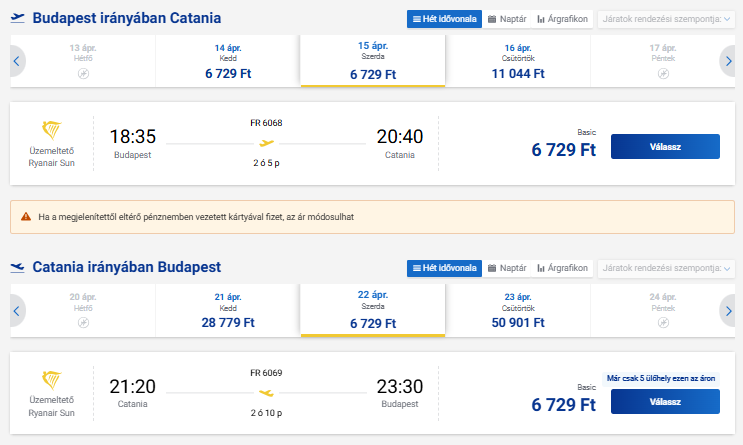This screenshot has width=743, height=445.
Task: Click previous dates arrow in outbound date strip
Action: pyautogui.click(x=17, y=62)
